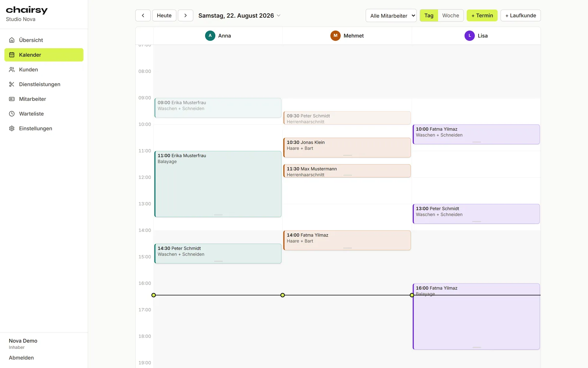Switch to Woche view
This screenshot has width=588, height=368.
[x=451, y=15]
